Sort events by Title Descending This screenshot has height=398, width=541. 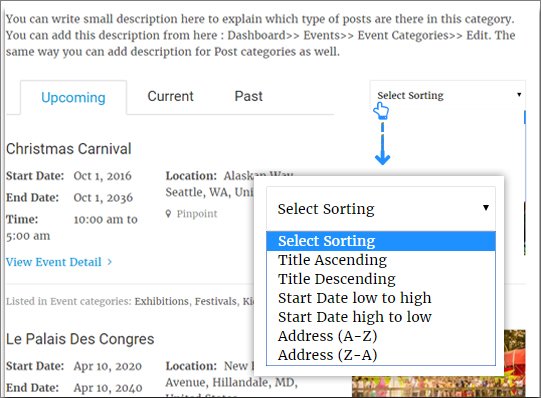(x=381, y=279)
